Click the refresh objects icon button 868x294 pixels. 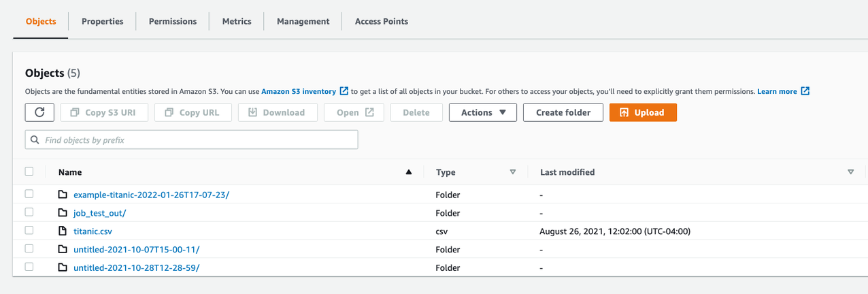point(39,112)
